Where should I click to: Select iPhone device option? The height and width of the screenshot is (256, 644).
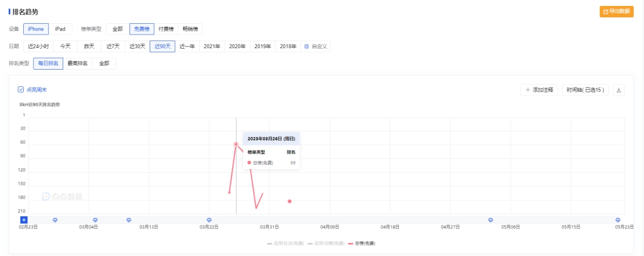[36, 29]
